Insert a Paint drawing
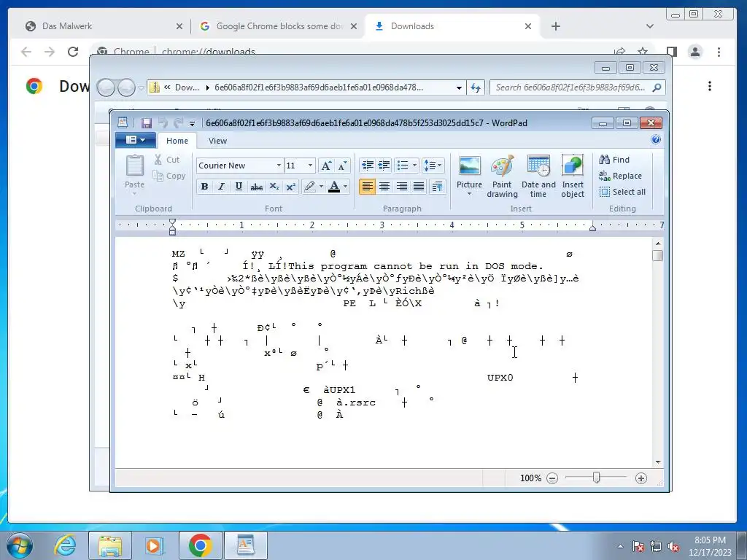This screenshot has width=747, height=560. coord(502,176)
